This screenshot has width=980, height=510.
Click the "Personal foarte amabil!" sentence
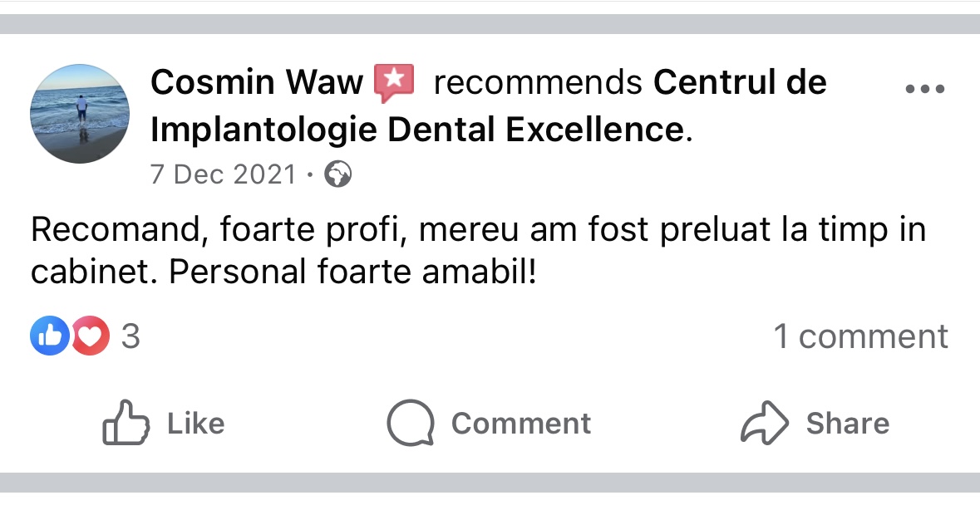[352, 272]
